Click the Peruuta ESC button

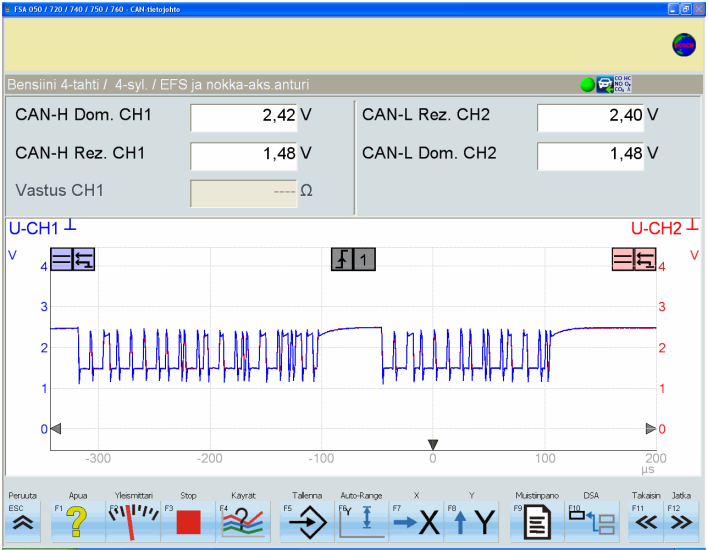(x=23, y=522)
